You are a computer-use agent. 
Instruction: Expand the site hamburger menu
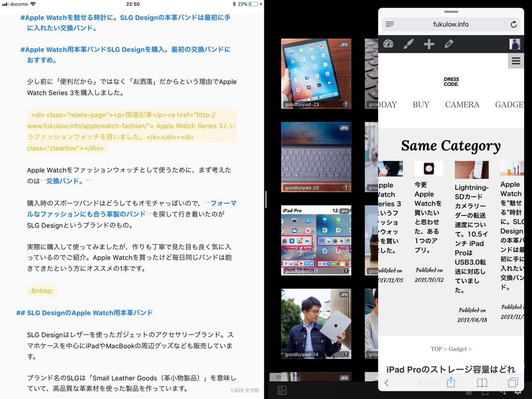[516, 61]
